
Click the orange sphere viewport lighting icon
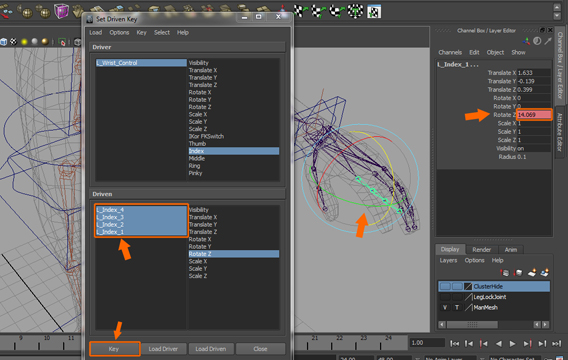coord(45,42)
